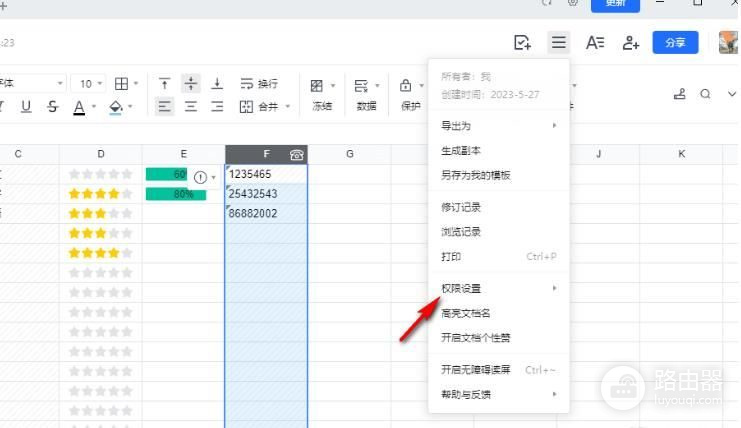The height and width of the screenshot is (428, 741).
Task: Enable 开启无障碍读屏 screen reader option
Action: pyautogui.click(x=499, y=369)
